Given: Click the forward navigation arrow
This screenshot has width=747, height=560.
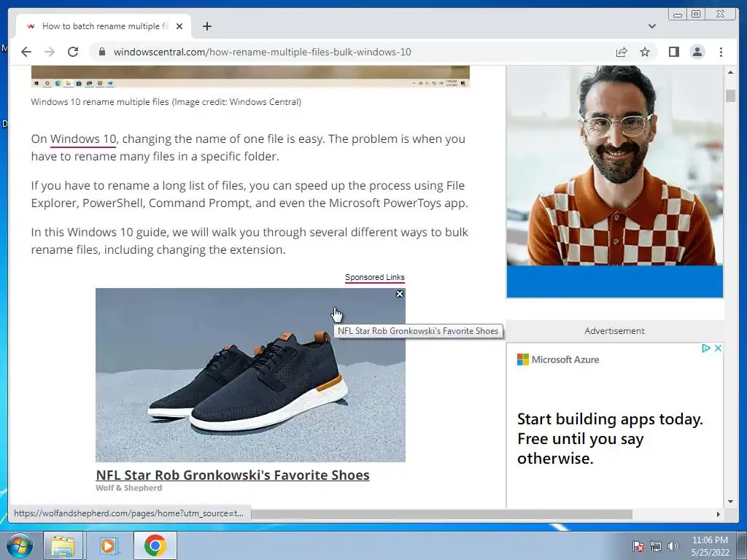Looking at the screenshot, I should 50,52.
